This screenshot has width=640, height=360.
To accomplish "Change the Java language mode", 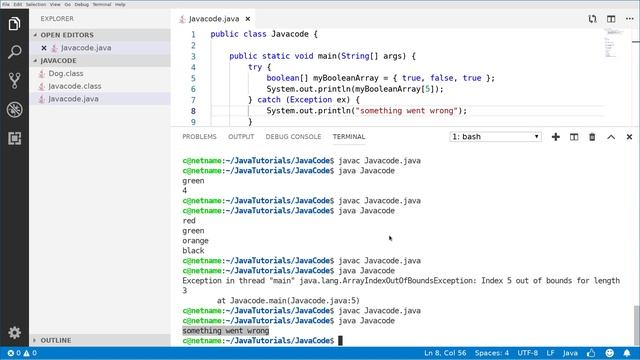I will [570, 353].
